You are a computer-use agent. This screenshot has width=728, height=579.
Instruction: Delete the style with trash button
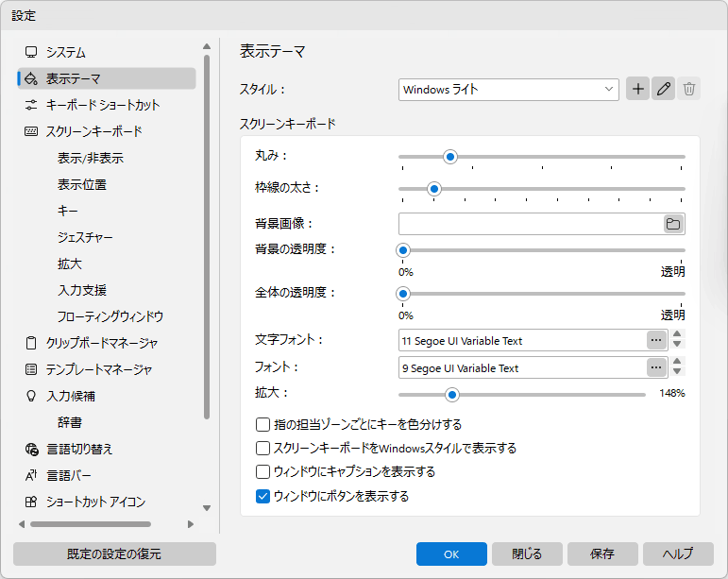pos(689,89)
